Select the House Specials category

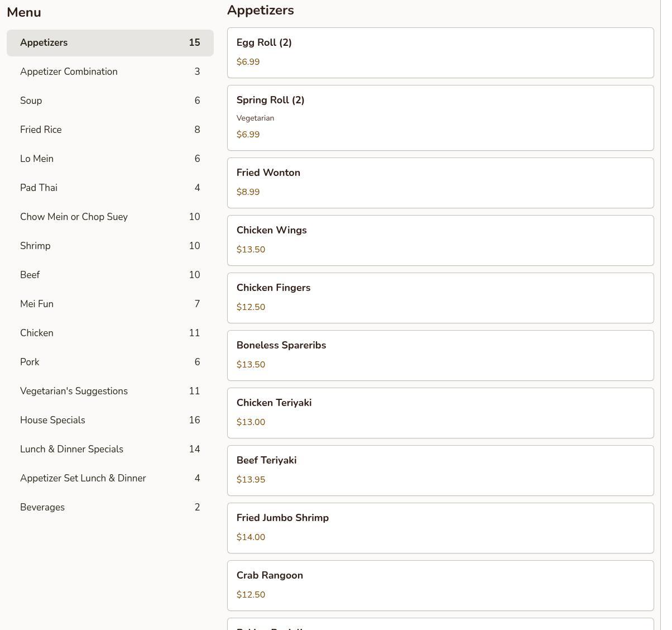tap(110, 420)
